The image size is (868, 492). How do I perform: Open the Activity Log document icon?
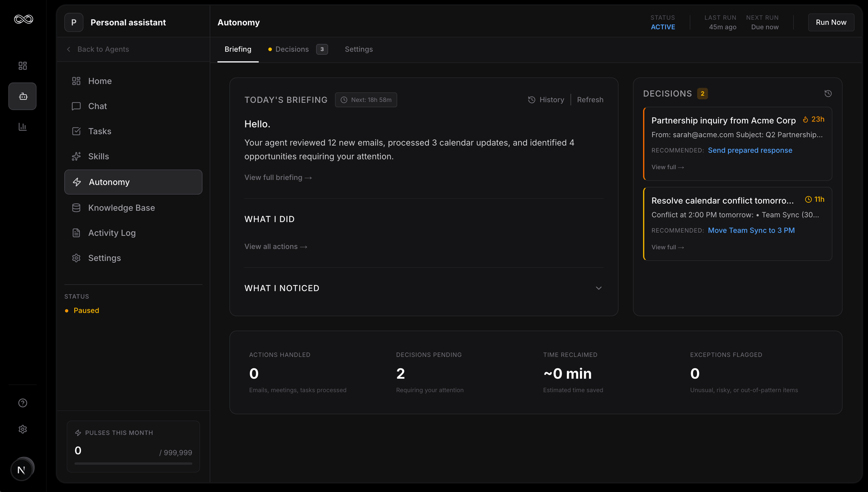[x=76, y=233]
